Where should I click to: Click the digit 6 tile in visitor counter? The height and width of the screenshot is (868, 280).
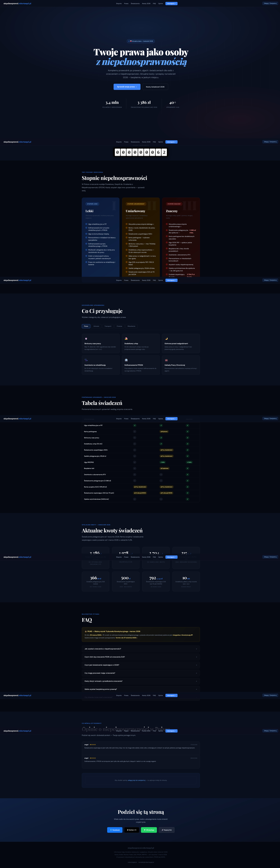click(158, 152)
